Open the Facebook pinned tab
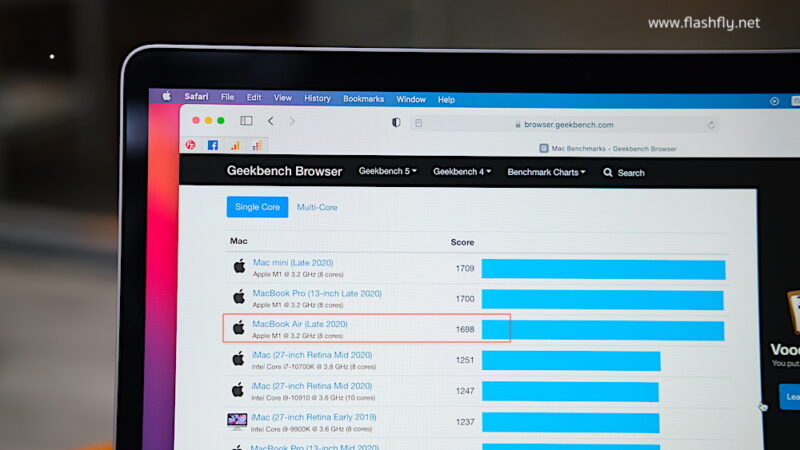The width and height of the screenshot is (800, 450). (213, 145)
